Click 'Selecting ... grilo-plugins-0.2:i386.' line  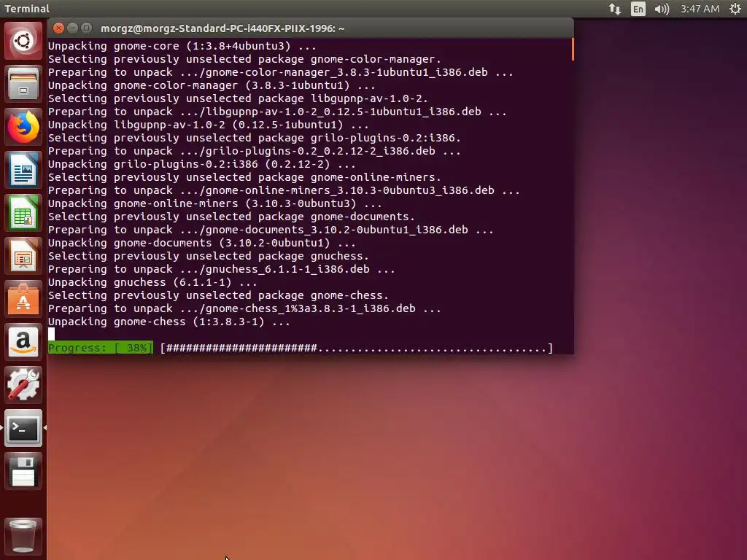pos(255,138)
